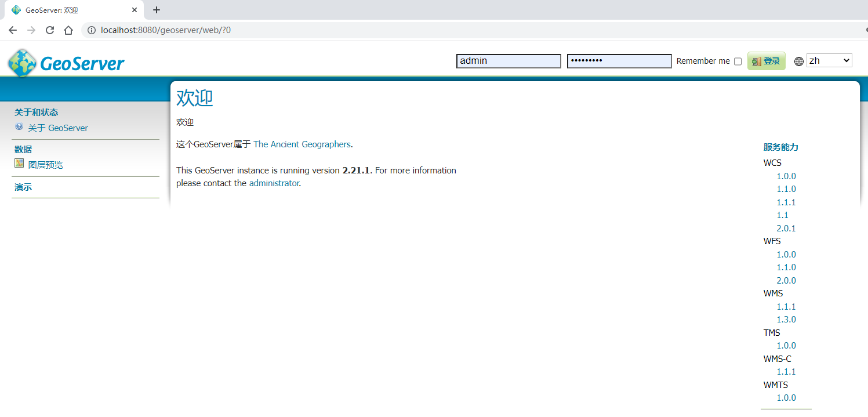Image resolution: width=868 pixels, height=417 pixels.
Task: Open WFS 1.1.0 capabilities
Action: [786, 267]
